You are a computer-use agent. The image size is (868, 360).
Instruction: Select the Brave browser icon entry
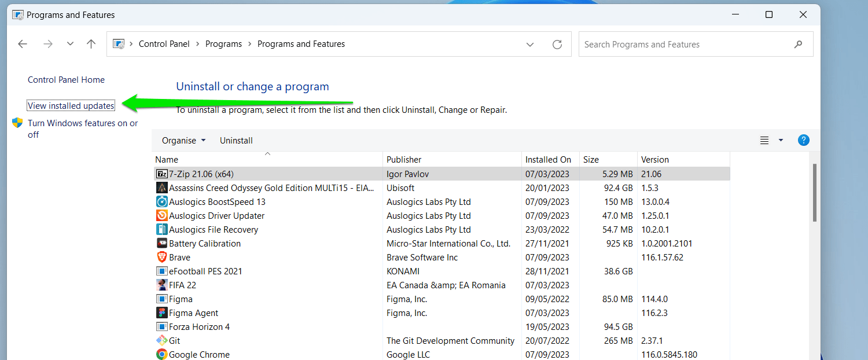point(162,257)
